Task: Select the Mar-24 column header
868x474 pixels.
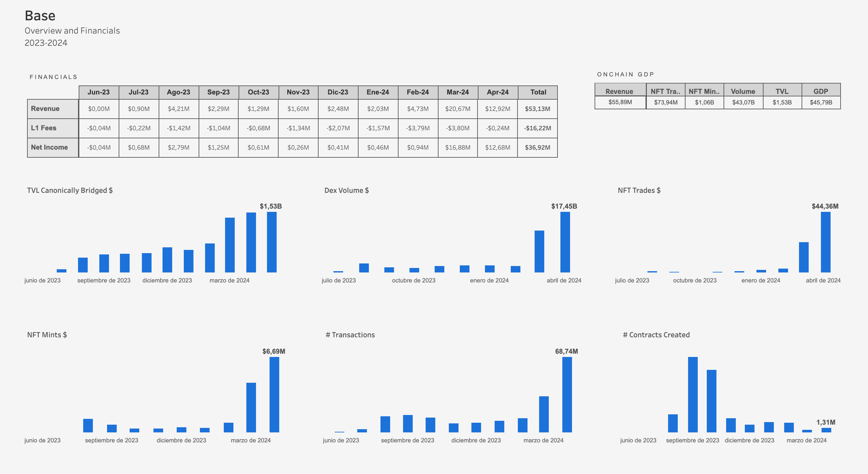Action: coord(458,92)
